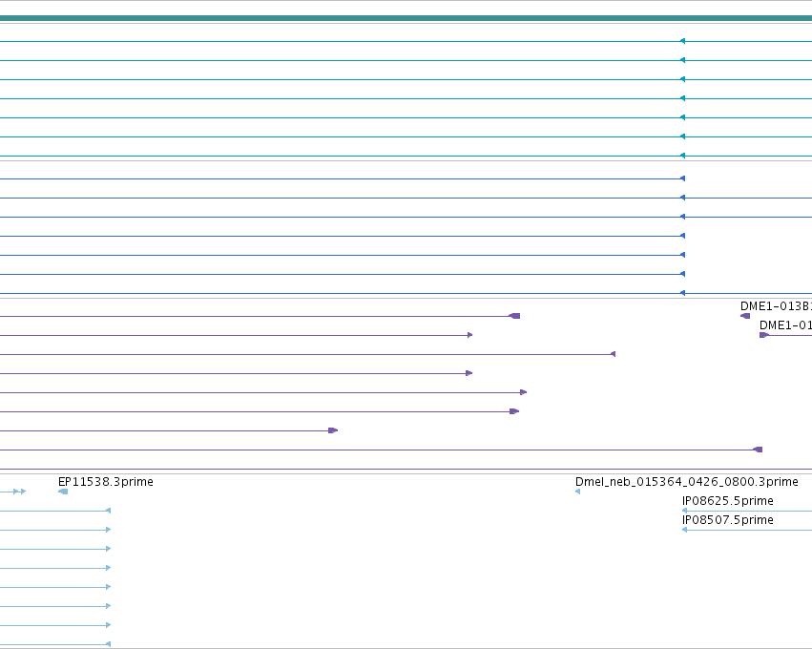Select the IP08625.5prime label

click(728, 501)
